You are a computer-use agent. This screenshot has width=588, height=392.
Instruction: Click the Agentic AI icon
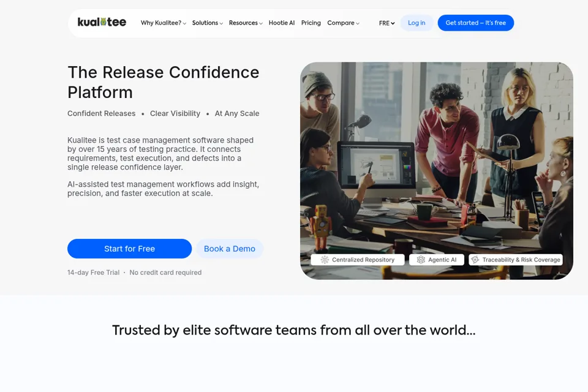tap(421, 260)
